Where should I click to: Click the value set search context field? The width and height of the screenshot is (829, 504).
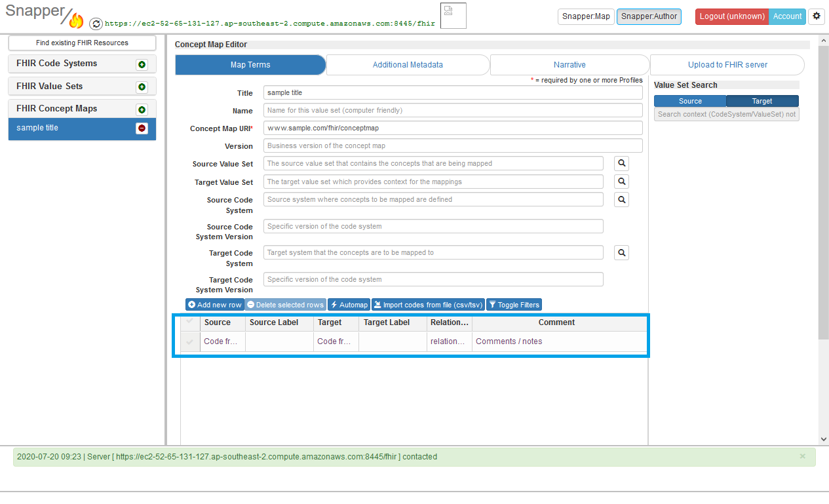[x=726, y=114]
